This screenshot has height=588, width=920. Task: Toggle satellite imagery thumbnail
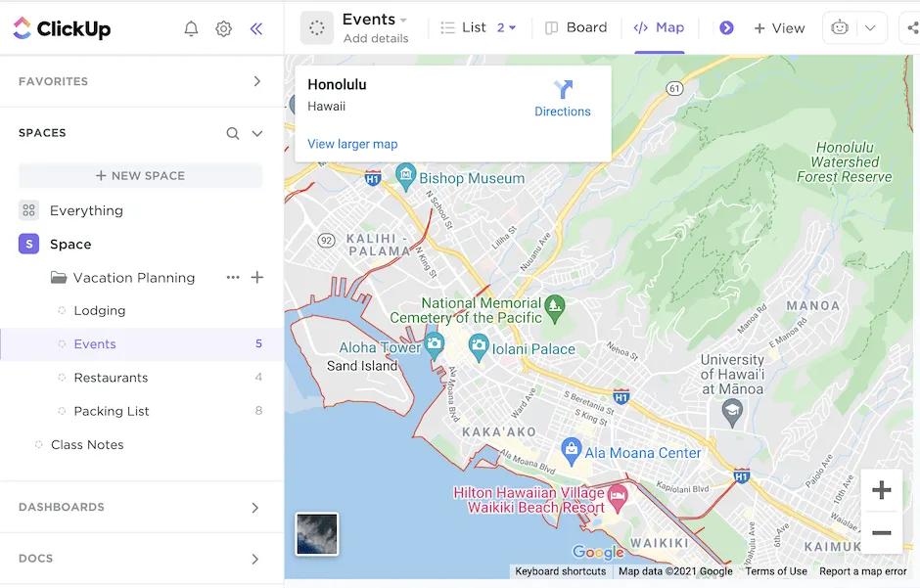pyautogui.click(x=317, y=534)
